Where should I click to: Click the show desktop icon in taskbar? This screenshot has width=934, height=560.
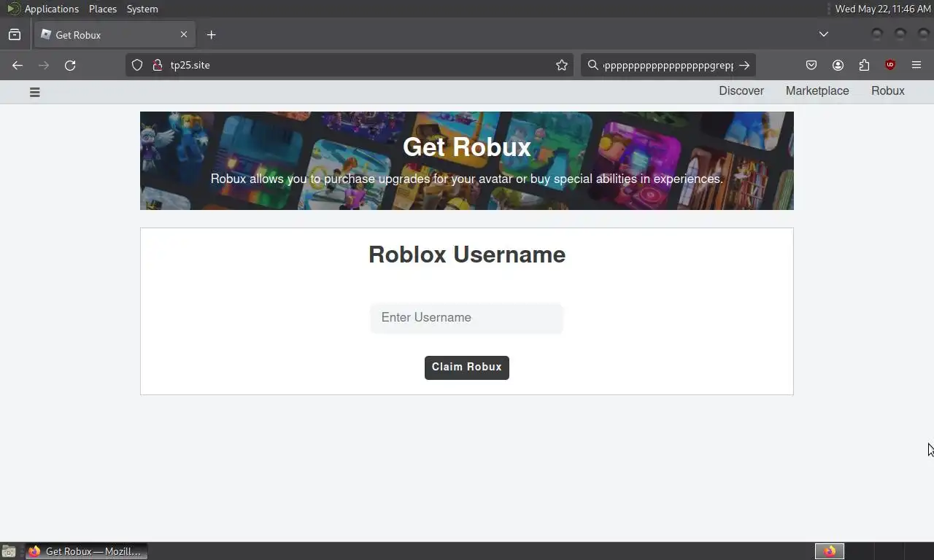tap(9, 552)
